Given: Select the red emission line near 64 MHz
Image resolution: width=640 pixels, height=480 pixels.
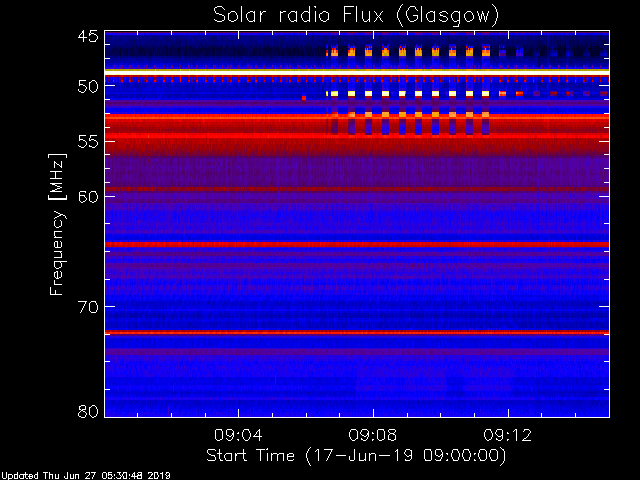Looking at the screenshot, I should click(x=356, y=244).
